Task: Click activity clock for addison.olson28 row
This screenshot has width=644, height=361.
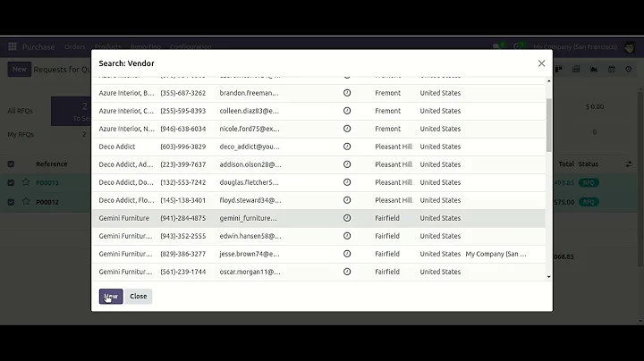Action: coord(347,164)
